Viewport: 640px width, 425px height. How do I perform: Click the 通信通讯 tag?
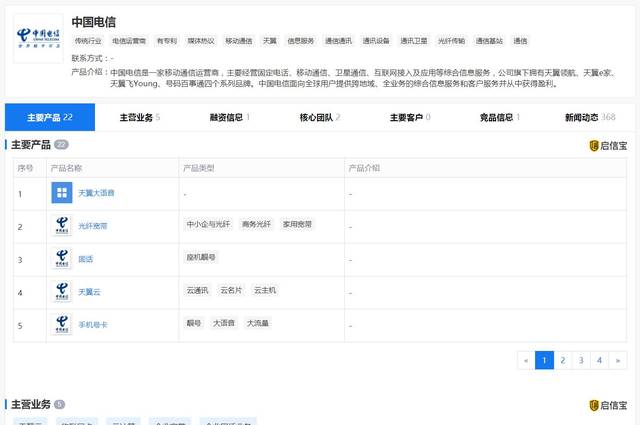tap(338, 41)
